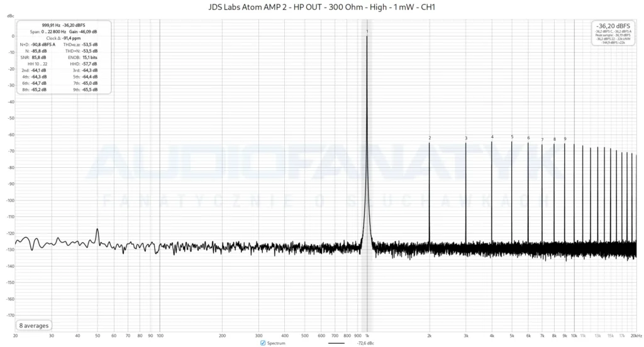Click the 20kHz label on the frequency axis
The width and height of the screenshot is (644, 347).
pyautogui.click(x=636, y=336)
